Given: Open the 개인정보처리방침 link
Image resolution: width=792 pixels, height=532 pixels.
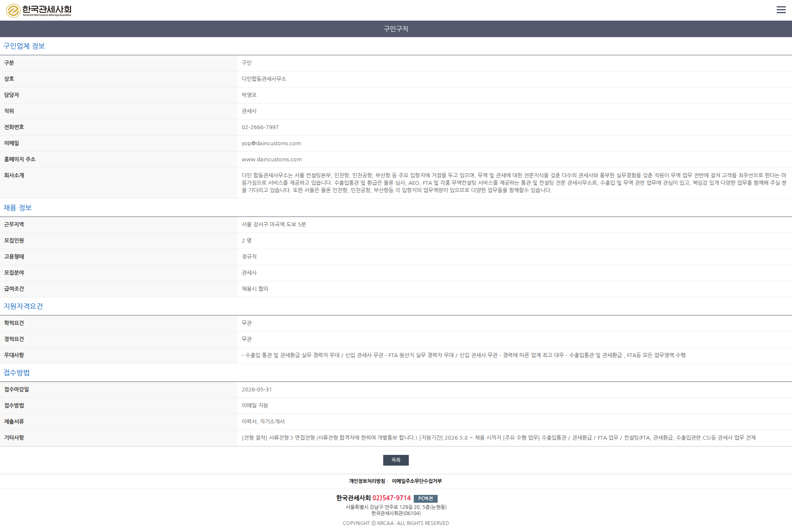Looking at the screenshot, I should pos(367,481).
